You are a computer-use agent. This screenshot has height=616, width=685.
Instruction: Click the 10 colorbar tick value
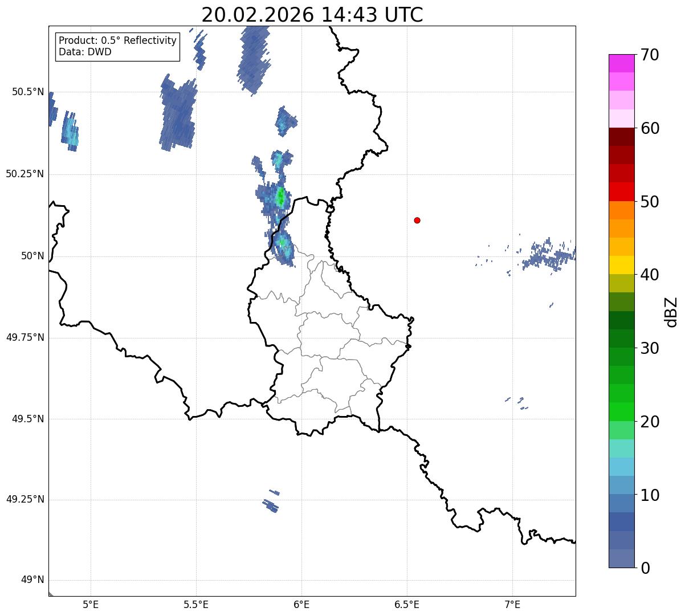649,495
